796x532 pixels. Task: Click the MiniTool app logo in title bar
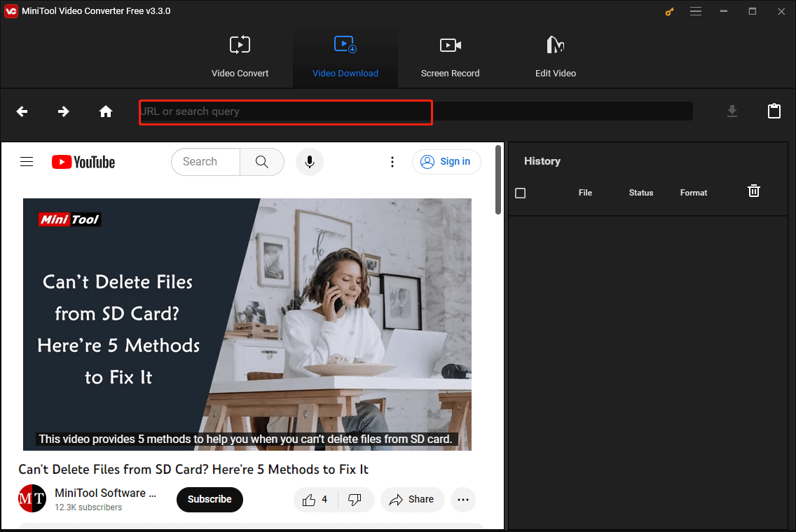(x=11, y=11)
